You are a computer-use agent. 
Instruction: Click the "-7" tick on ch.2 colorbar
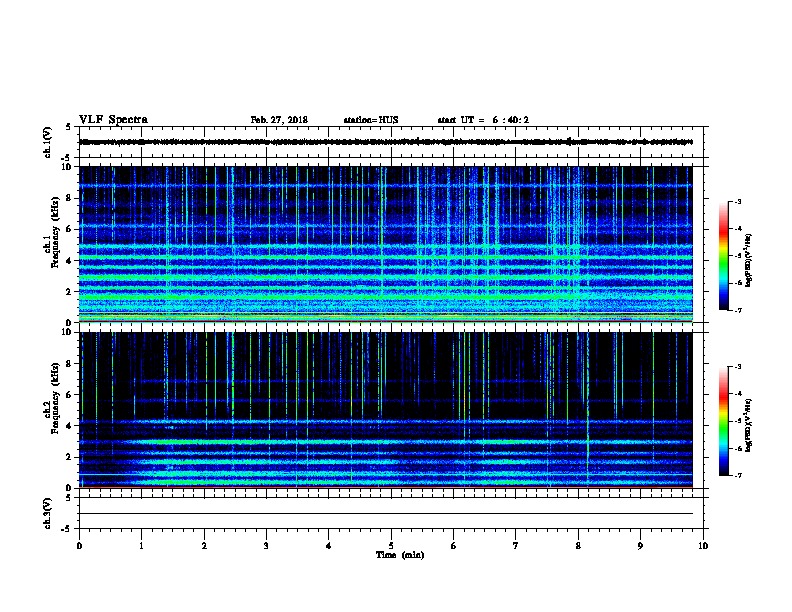[x=737, y=476]
